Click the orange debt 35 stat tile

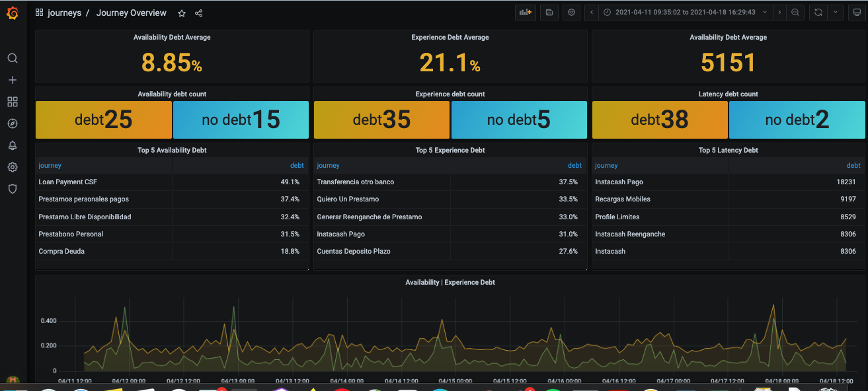[381, 120]
